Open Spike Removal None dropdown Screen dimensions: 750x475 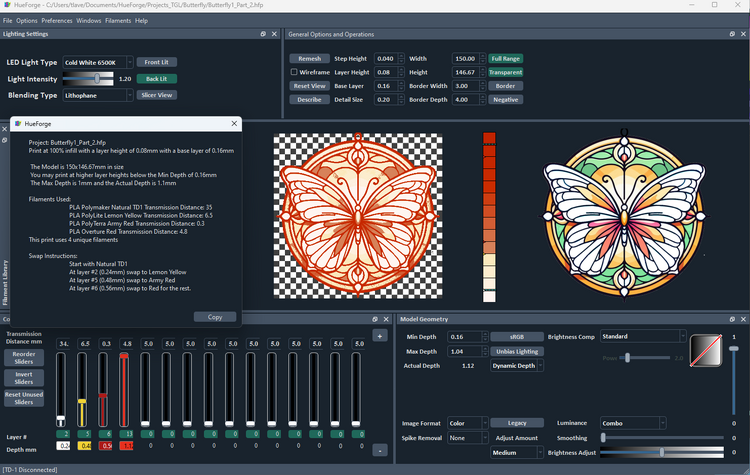click(468, 438)
